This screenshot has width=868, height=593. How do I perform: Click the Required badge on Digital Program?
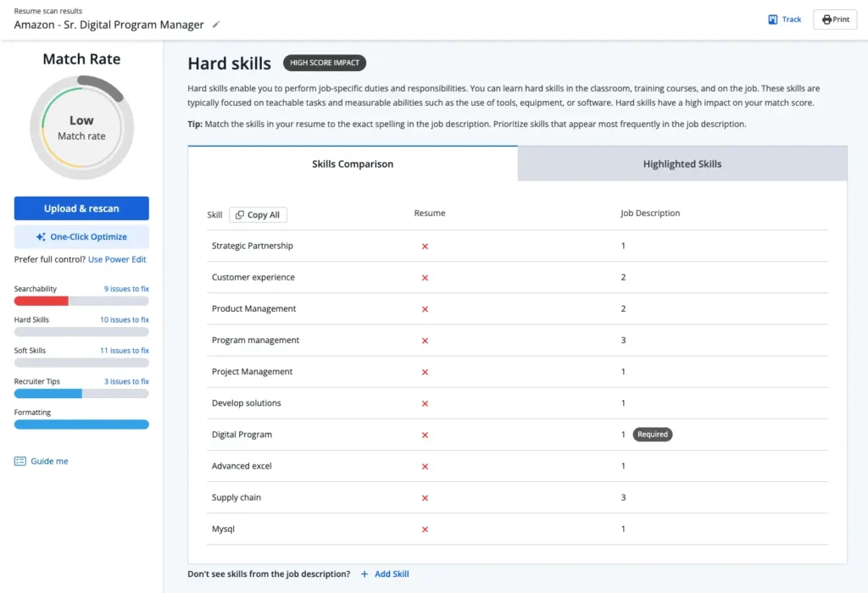coord(652,435)
